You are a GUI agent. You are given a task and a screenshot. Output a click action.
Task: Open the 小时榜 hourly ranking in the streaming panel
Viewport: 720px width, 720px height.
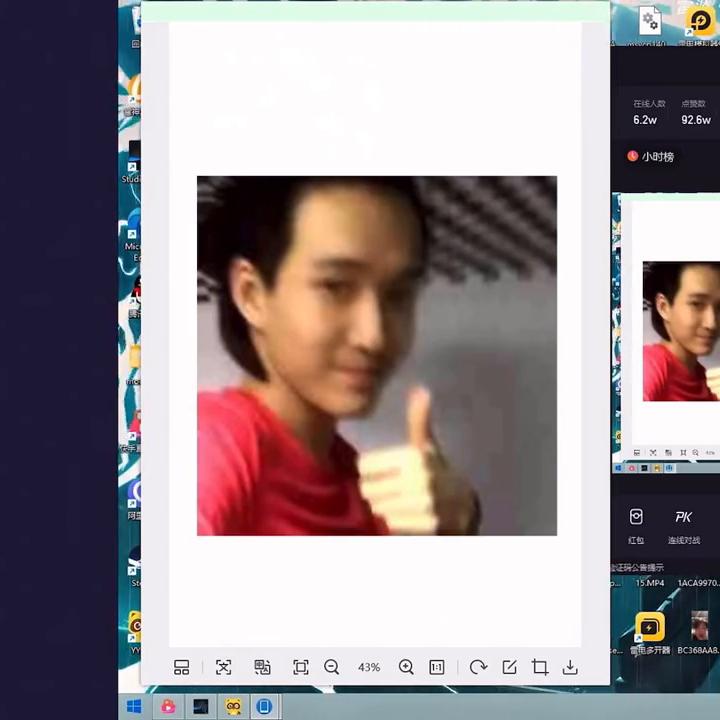point(651,157)
